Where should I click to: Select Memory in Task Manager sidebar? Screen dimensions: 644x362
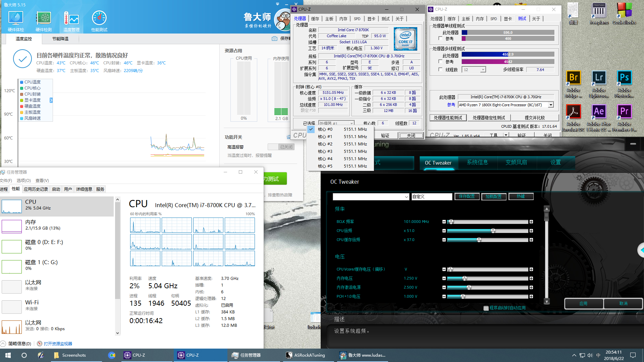[57, 226]
